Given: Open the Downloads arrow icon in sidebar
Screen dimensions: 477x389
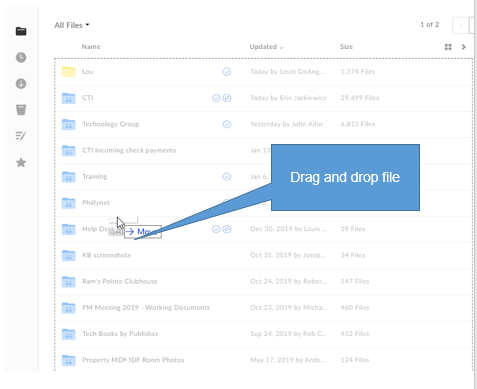Looking at the screenshot, I should coord(21,84).
